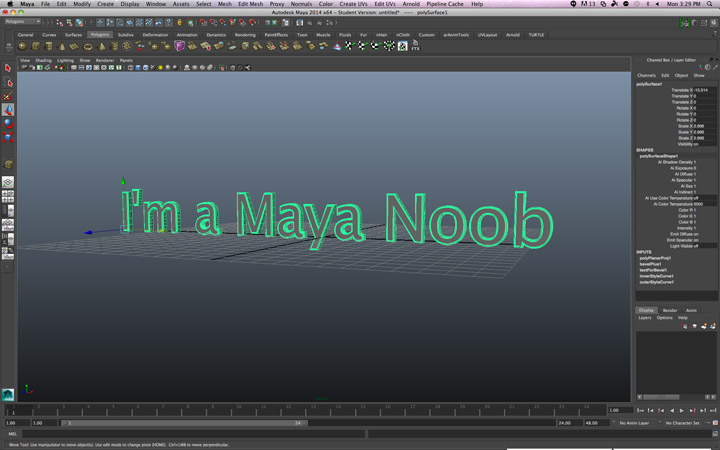Click the purple cube shelf icon
720x450 pixels.
[179, 45]
